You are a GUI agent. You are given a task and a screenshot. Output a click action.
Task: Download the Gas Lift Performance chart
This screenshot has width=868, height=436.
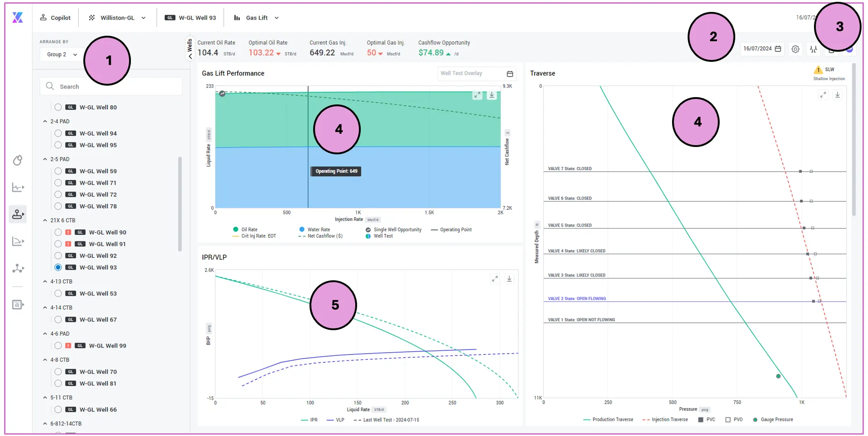(x=492, y=95)
